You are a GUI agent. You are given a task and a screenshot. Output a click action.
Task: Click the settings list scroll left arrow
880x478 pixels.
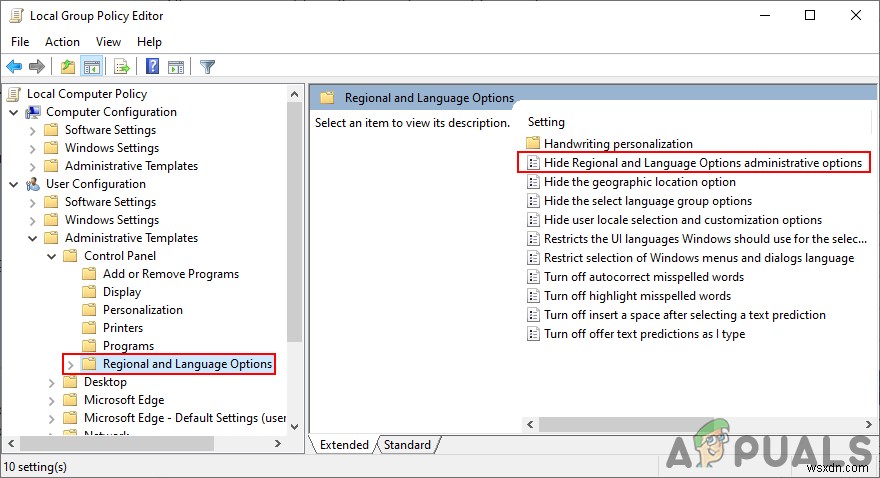coord(530,425)
